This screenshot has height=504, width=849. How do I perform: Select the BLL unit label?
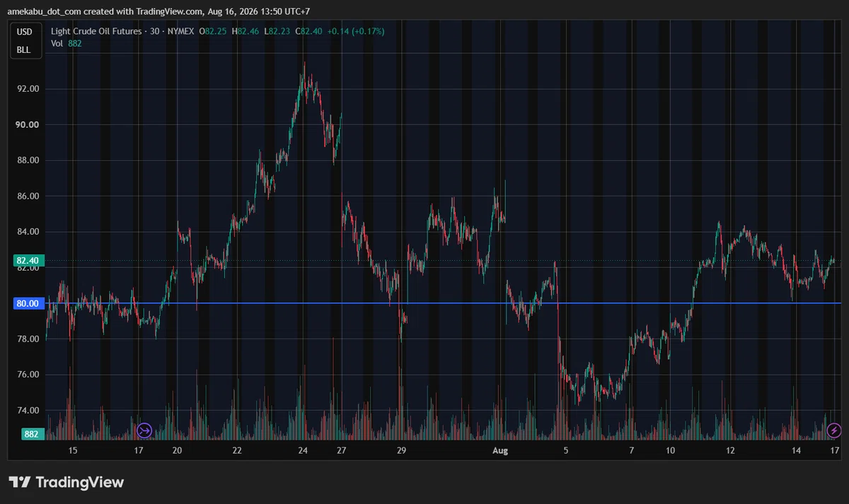click(25, 50)
